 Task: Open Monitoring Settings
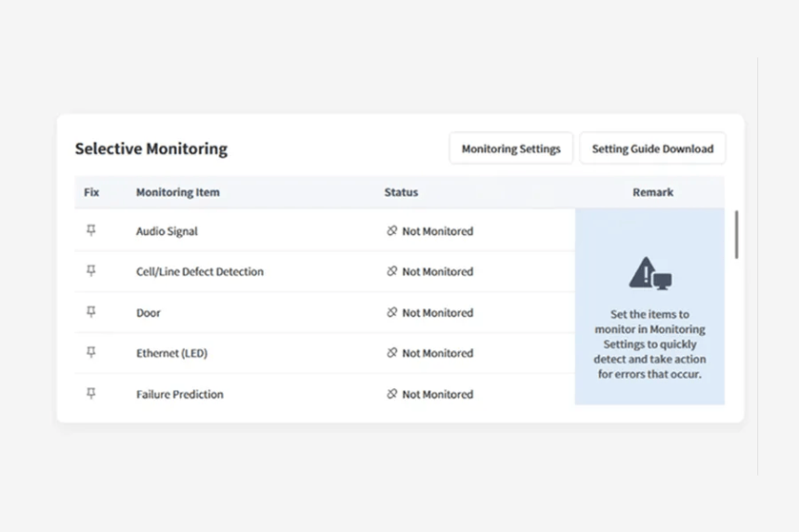(x=511, y=148)
